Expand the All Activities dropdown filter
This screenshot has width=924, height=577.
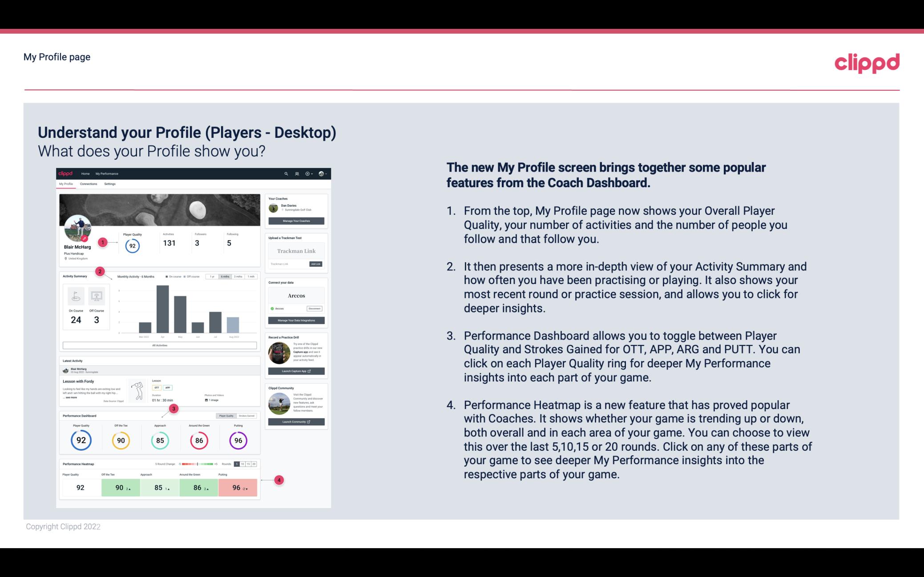(x=160, y=345)
